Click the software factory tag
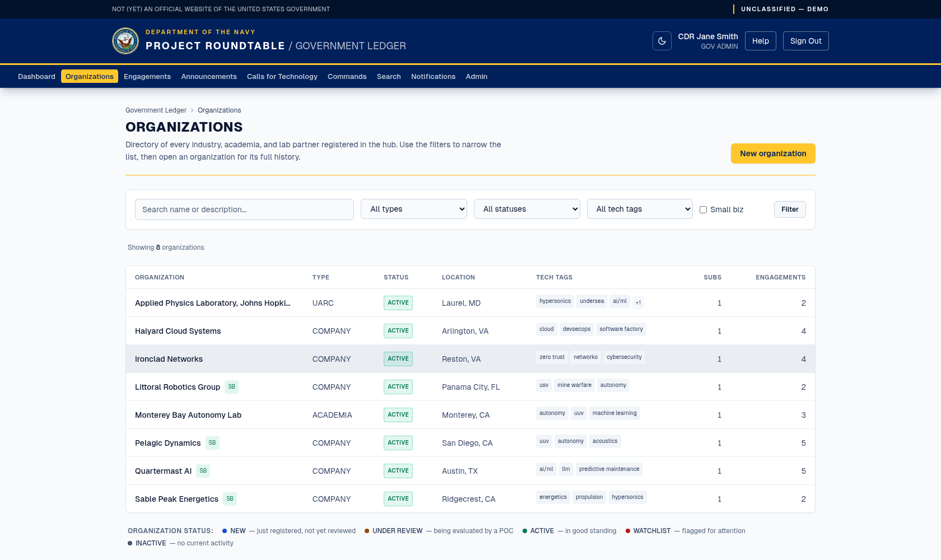The image size is (941, 560). point(621,329)
